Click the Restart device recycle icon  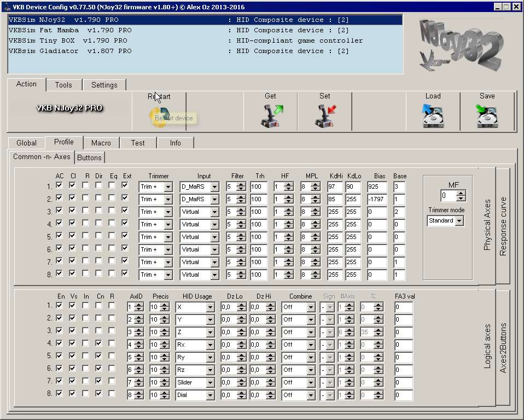coord(159,116)
